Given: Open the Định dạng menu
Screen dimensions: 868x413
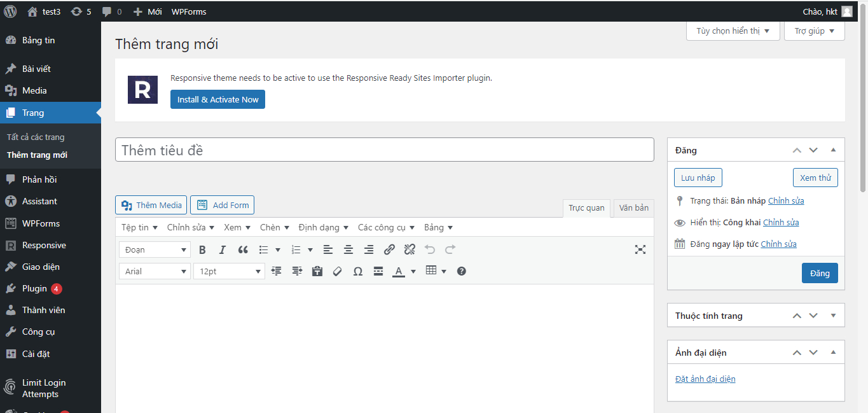Looking at the screenshot, I should coord(323,227).
